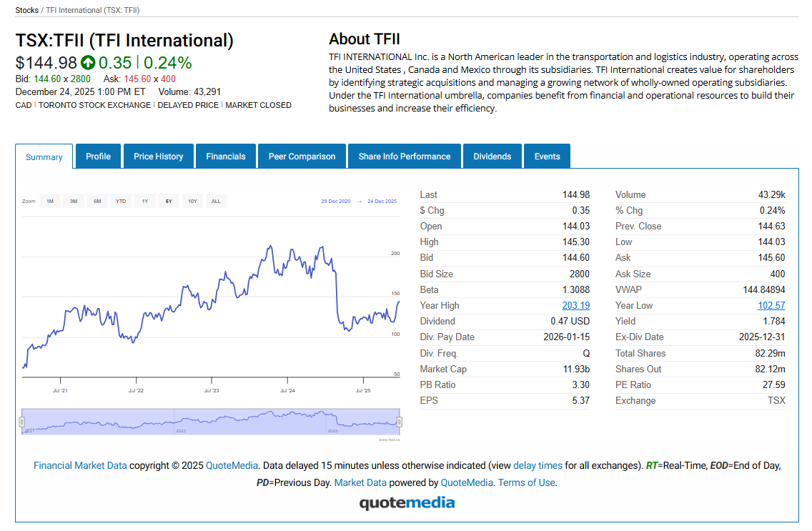Click the chart end date 24 Dec 2025
Screen dimensions: 812x531
[382, 202]
